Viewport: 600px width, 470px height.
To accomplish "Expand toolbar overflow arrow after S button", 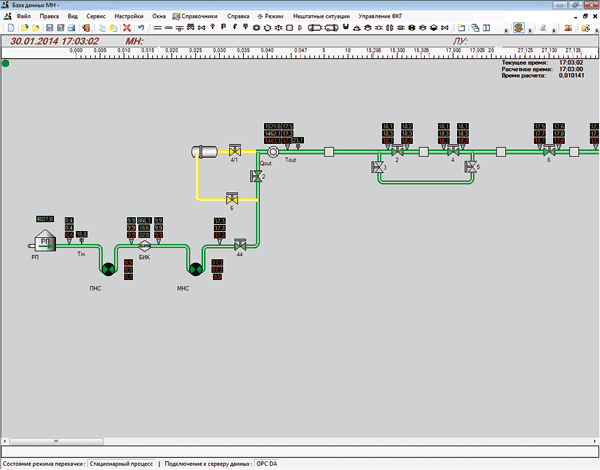I will click(x=530, y=30).
